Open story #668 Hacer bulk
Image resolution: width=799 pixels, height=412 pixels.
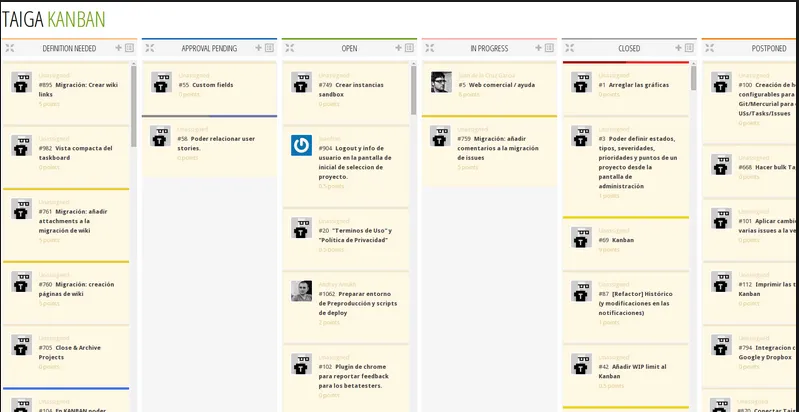(x=767, y=168)
